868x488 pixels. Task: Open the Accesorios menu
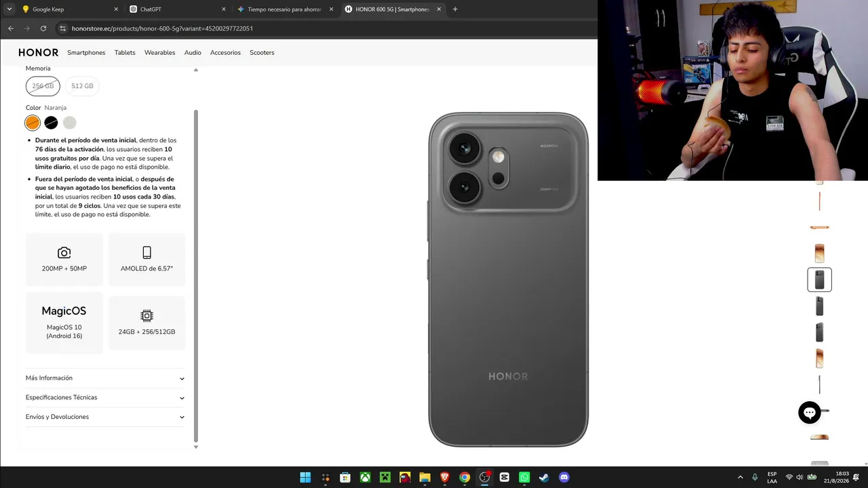225,53
